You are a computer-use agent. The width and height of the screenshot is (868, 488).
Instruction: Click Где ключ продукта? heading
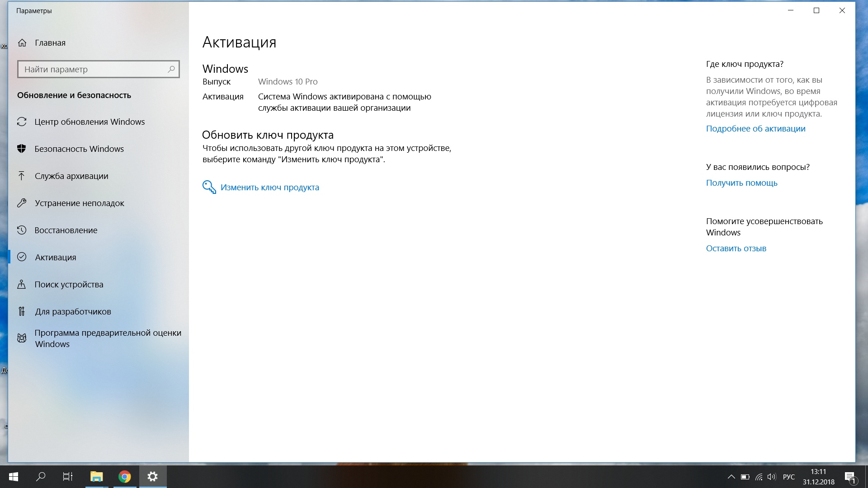(x=745, y=64)
